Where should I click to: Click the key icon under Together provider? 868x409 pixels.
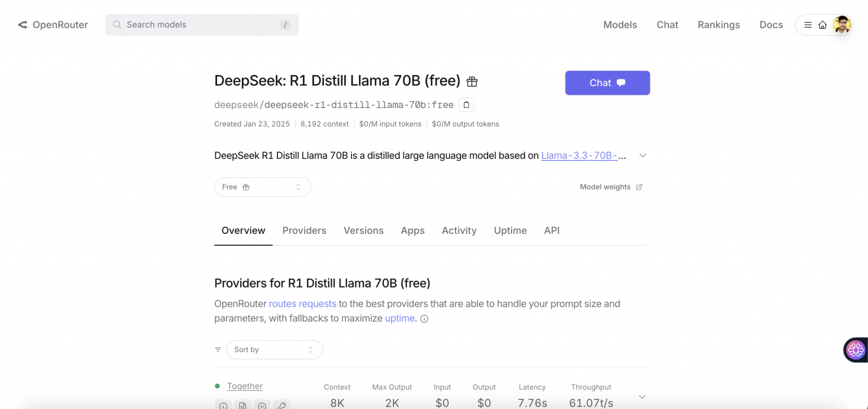281,406
